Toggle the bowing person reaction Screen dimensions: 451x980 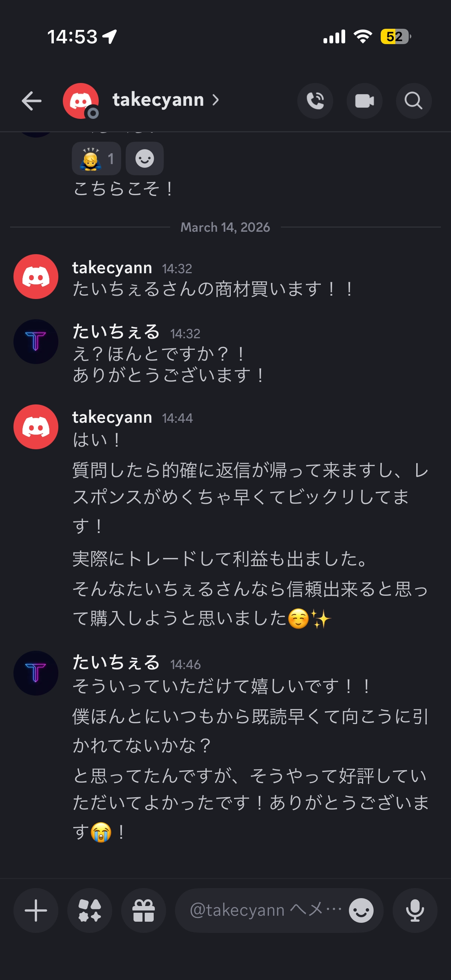tap(96, 158)
